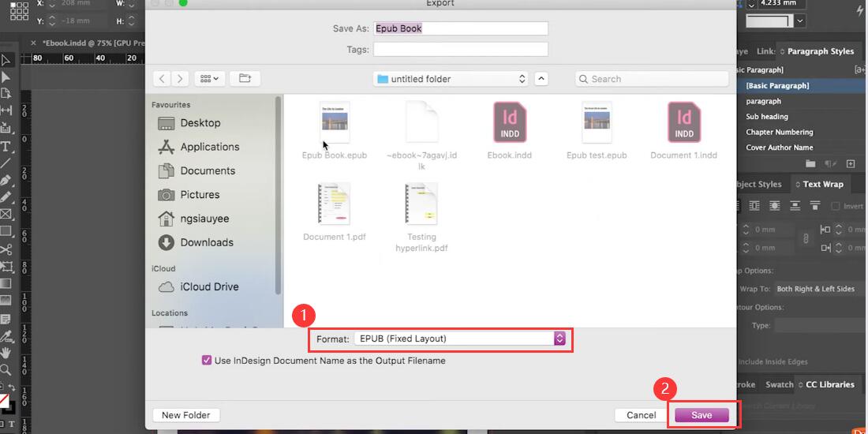Open Wrap To dropdown Both Right & Left Sides
868x434 pixels.
pyautogui.click(x=819, y=289)
